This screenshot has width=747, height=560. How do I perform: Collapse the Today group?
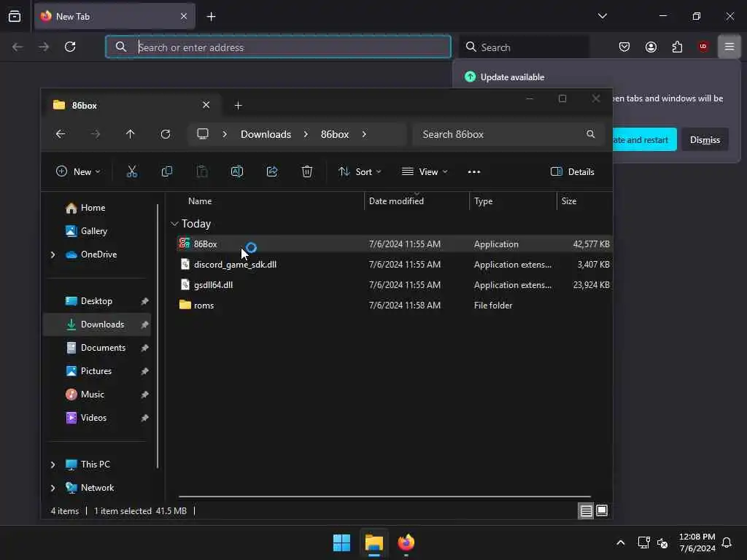(x=174, y=224)
